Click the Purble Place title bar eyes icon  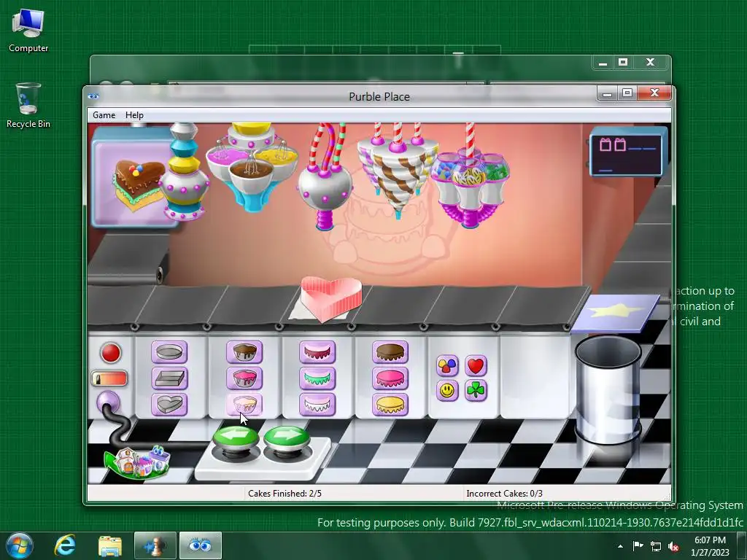coord(93,96)
